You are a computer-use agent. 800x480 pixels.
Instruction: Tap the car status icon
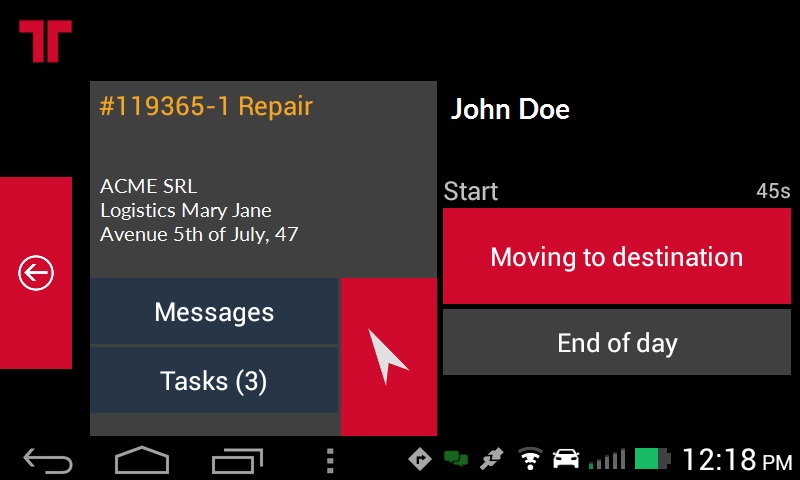tap(566, 459)
